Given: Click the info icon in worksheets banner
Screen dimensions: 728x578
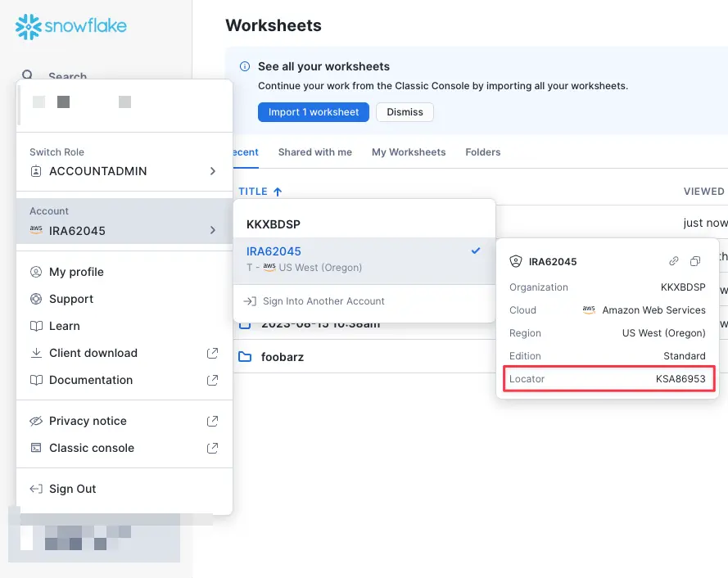Looking at the screenshot, I should coord(245,66).
